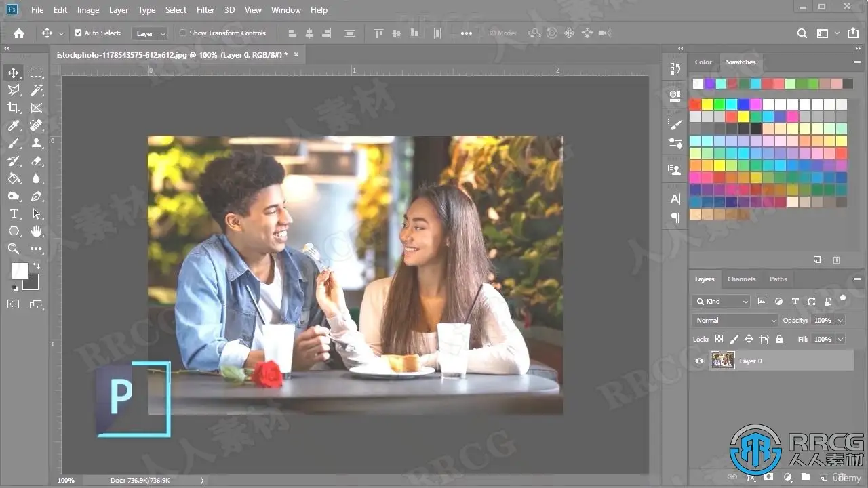Open the Auto-Select Layer dropdown
The height and width of the screenshot is (488, 868).
[x=150, y=33]
